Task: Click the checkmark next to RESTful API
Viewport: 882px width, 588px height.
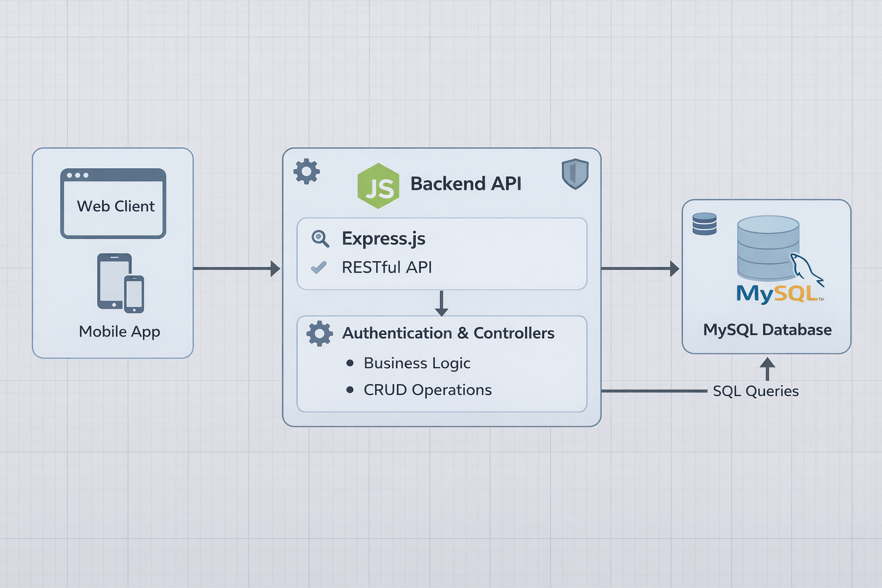Action: (x=319, y=268)
